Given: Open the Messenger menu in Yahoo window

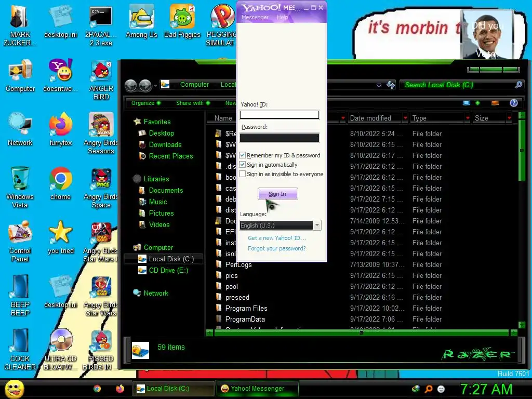Looking at the screenshot, I should click(x=255, y=17).
